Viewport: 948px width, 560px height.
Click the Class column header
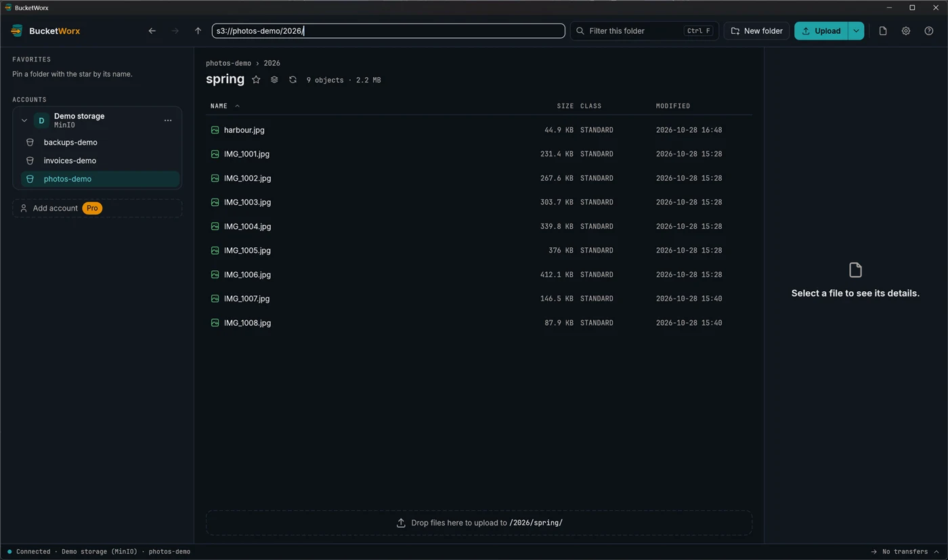coord(590,106)
